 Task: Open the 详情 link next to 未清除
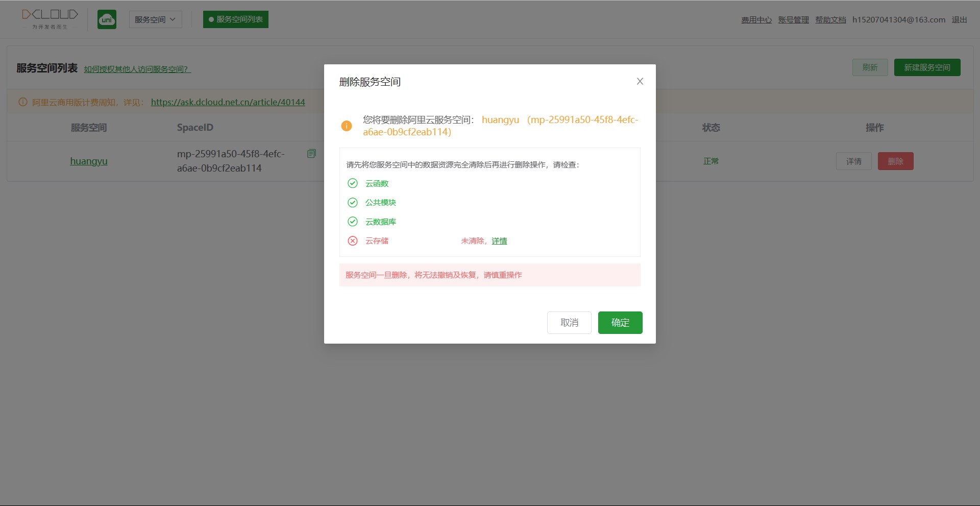click(x=499, y=241)
